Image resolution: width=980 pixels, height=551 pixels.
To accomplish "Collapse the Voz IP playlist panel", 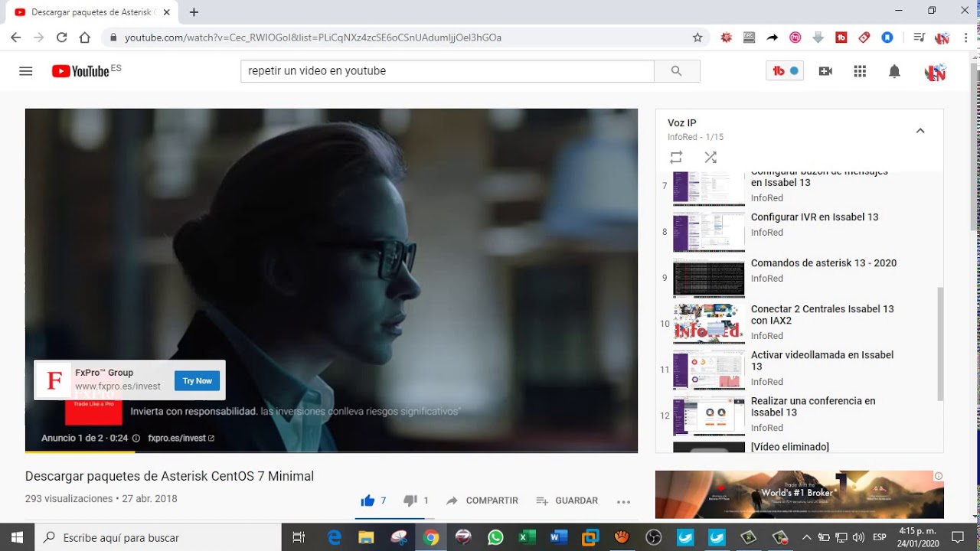I will [x=920, y=131].
